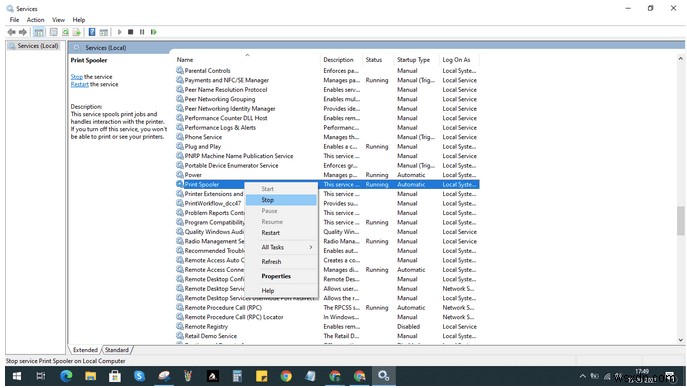Open Microsoft Store from the taskbar
Image resolution: width=687 pixels, height=388 pixels.
115,376
